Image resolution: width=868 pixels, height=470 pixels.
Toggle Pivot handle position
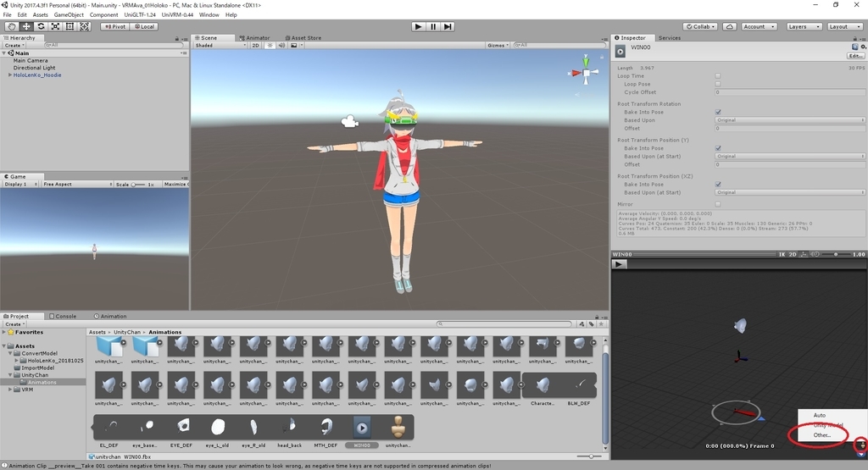click(115, 26)
